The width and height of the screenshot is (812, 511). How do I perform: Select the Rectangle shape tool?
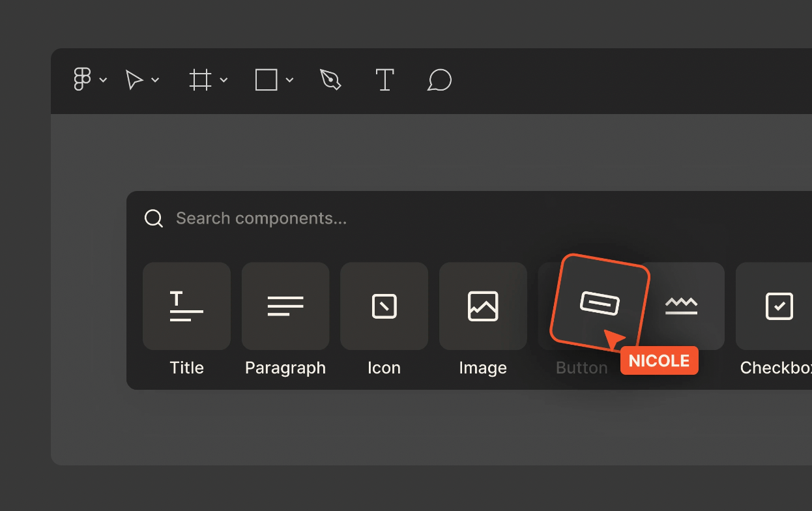click(x=266, y=80)
